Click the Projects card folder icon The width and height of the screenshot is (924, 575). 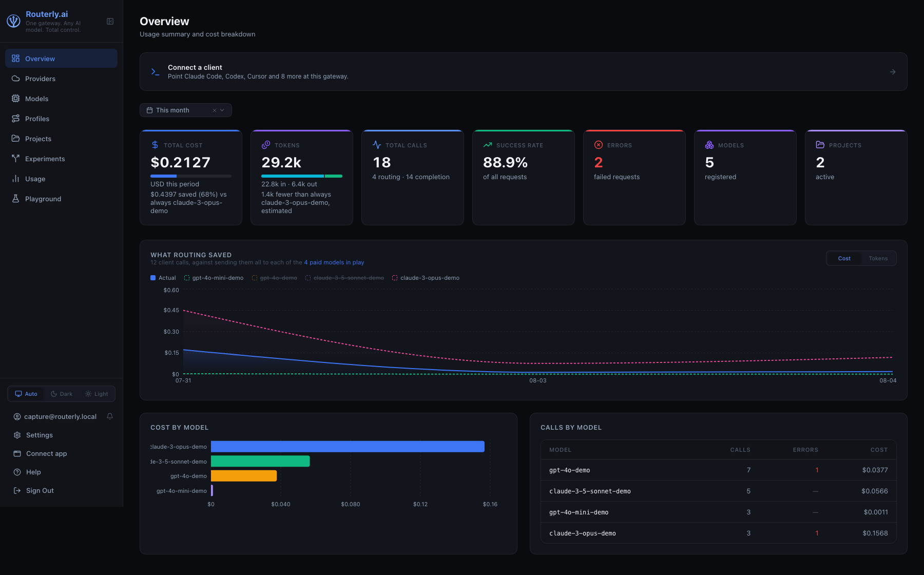pos(820,145)
